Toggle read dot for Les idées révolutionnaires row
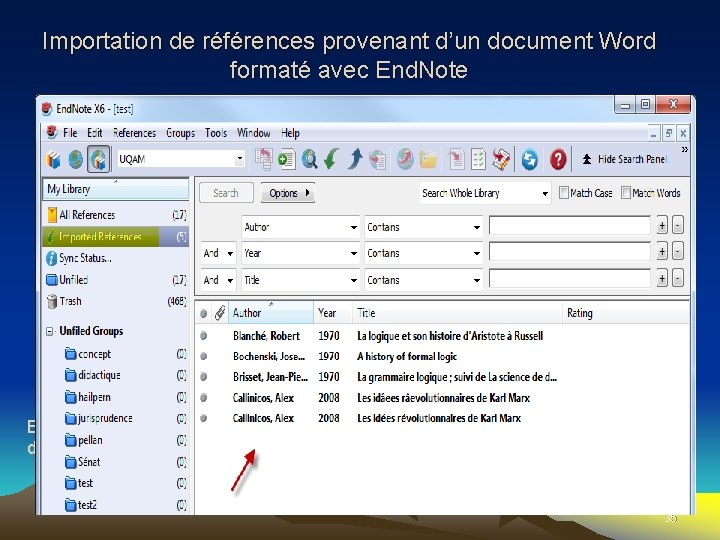Screen dimensions: 720x540 [203, 418]
